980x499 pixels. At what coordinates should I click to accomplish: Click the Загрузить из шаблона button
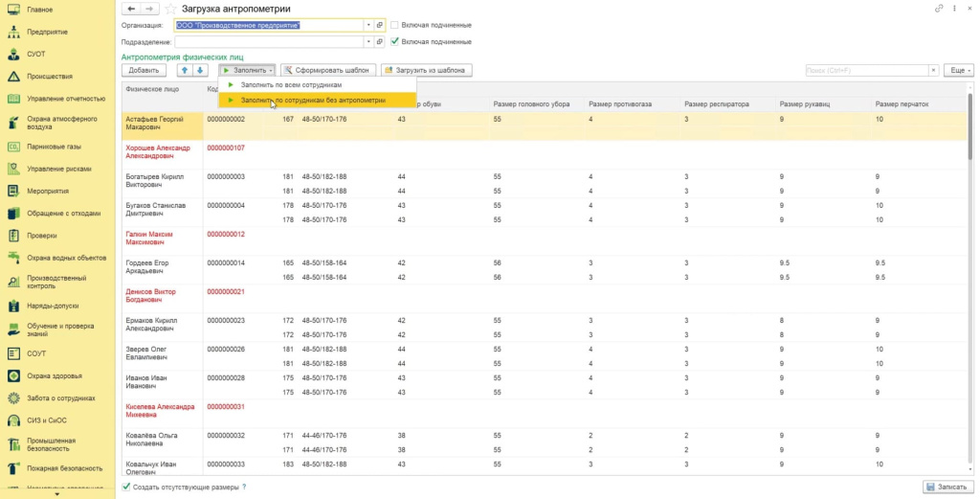426,70
